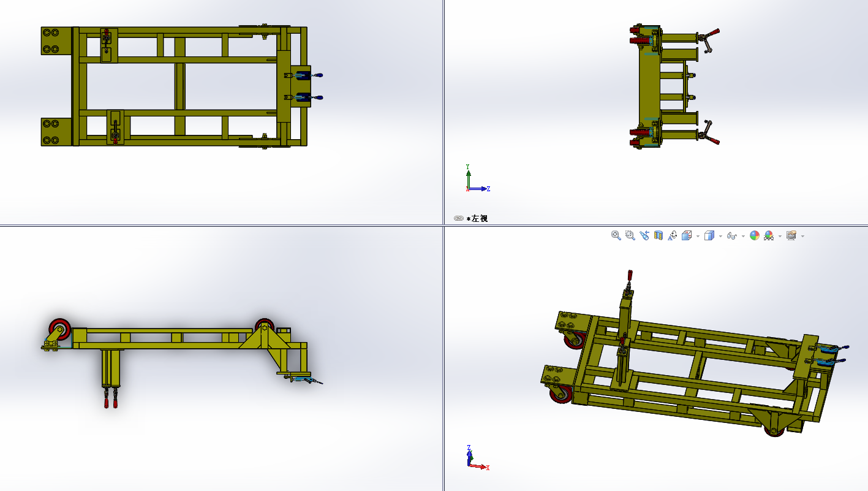Click the View Orientation cube icon

tap(687, 235)
